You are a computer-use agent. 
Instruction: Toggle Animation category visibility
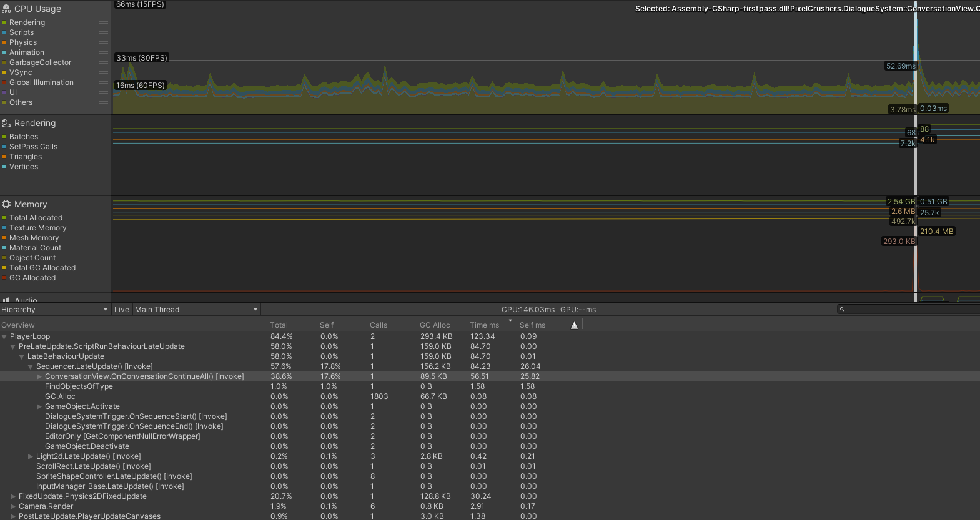(x=4, y=52)
